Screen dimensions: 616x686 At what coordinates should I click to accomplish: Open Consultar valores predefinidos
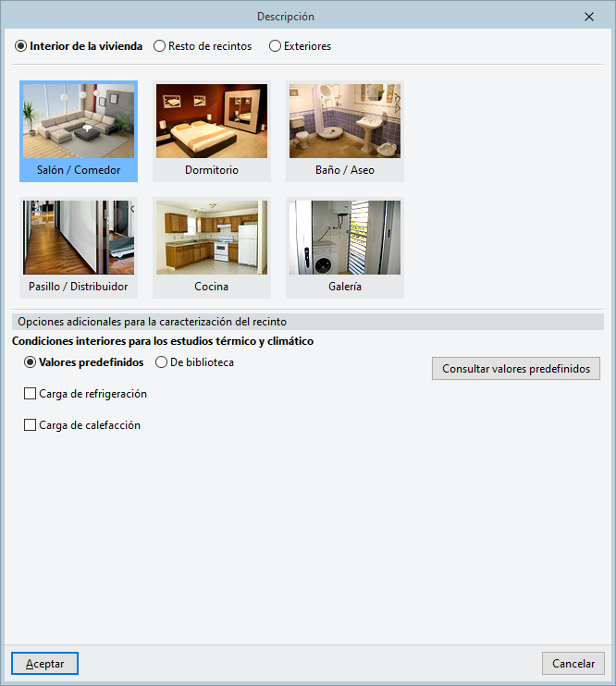click(516, 369)
